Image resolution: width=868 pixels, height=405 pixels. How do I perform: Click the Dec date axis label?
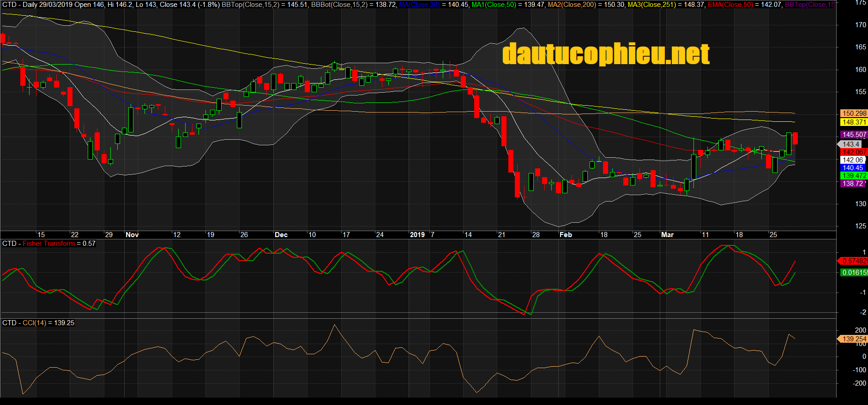point(281,235)
